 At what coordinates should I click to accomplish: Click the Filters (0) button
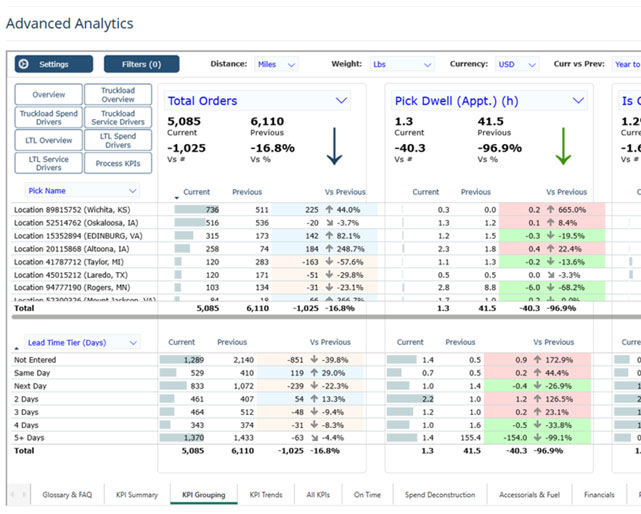pyautogui.click(x=141, y=64)
